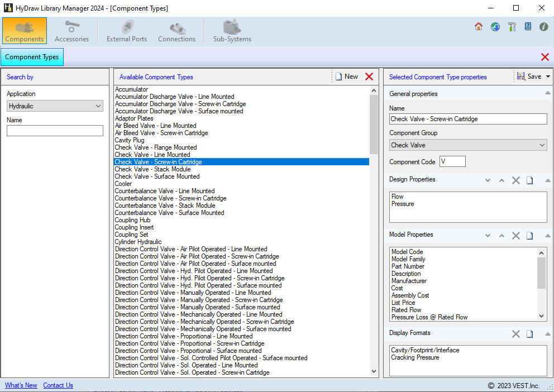Select Part Number in Model Properties
Viewport: 554px width, 392px height.
tap(408, 266)
